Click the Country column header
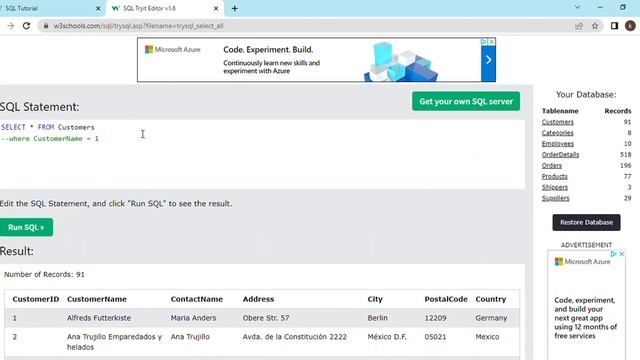Image resolution: width=640 pixels, height=360 pixels. click(x=491, y=299)
